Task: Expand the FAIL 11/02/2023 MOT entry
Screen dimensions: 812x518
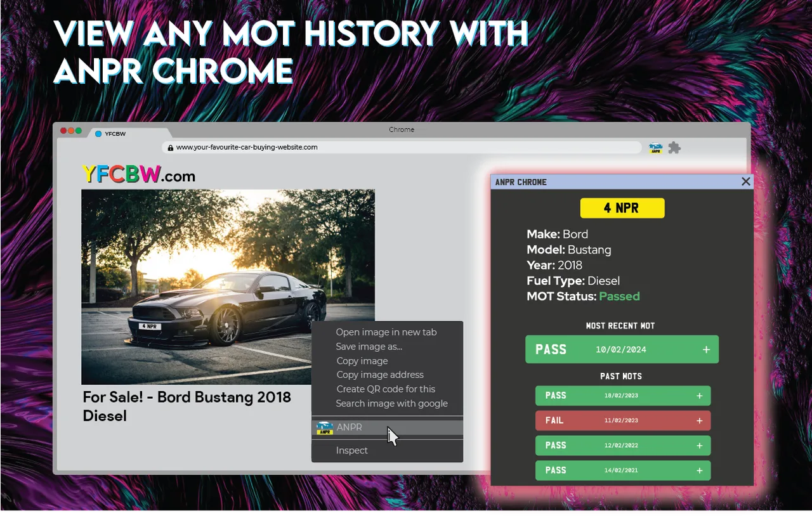Action: click(700, 420)
